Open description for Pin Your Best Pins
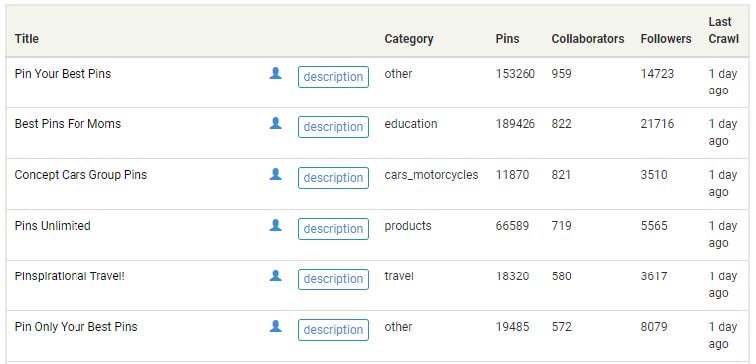 [x=333, y=77]
